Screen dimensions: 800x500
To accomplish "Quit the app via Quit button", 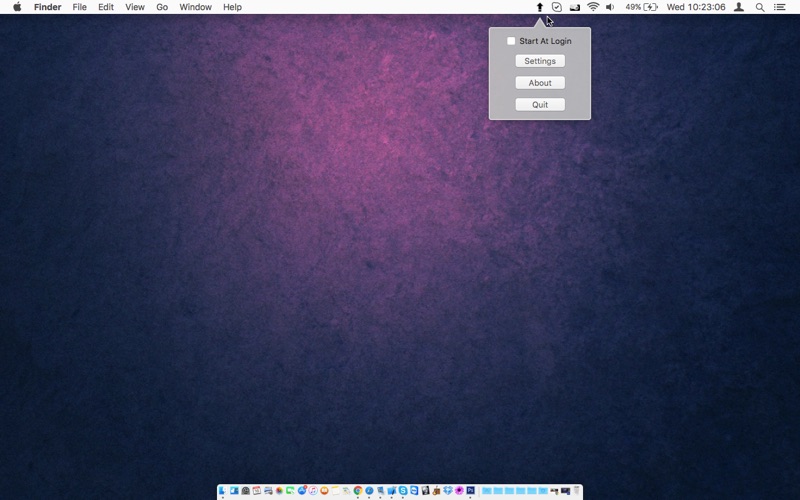I will (x=540, y=105).
